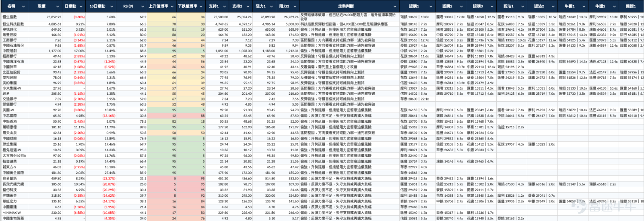Click the 國君 15113 | 9.0x put cell
Image resolution: width=644 pixels, height=221 pixels.
pos(512,17)
